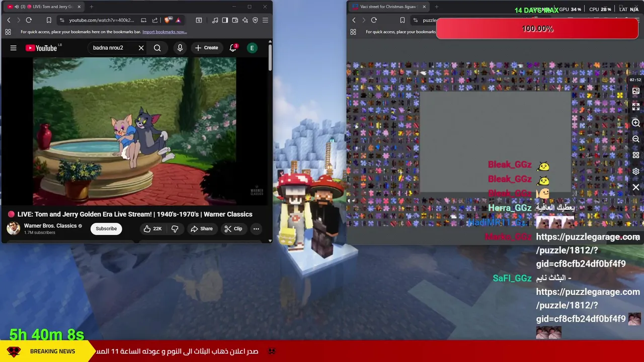Open site settings icon beside youtube.com URL
Image resolution: width=644 pixels, height=362 pixels.
[x=61, y=20]
